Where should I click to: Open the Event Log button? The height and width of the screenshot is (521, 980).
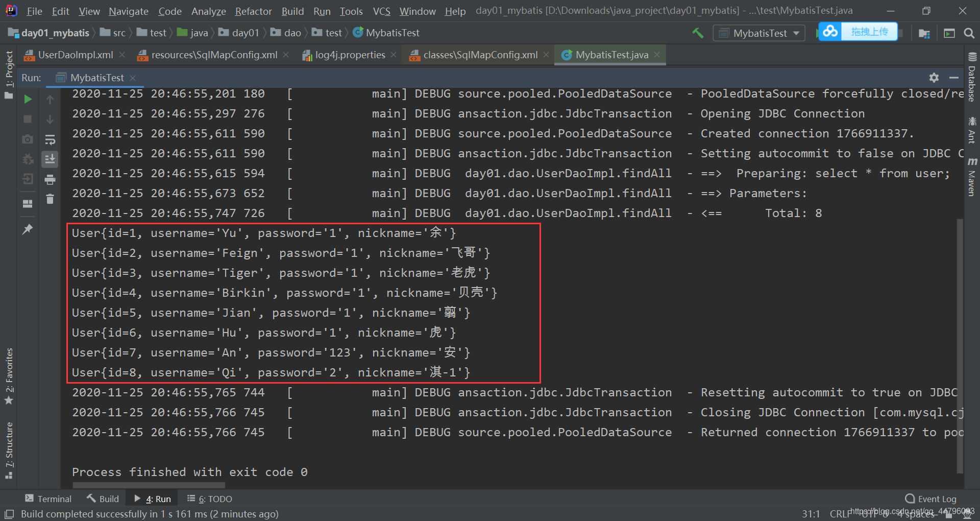click(931, 499)
